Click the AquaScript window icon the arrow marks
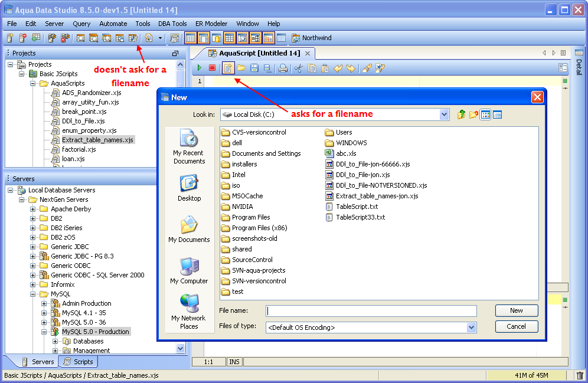588x383 pixels. pyautogui.click(x=133, y=38)
